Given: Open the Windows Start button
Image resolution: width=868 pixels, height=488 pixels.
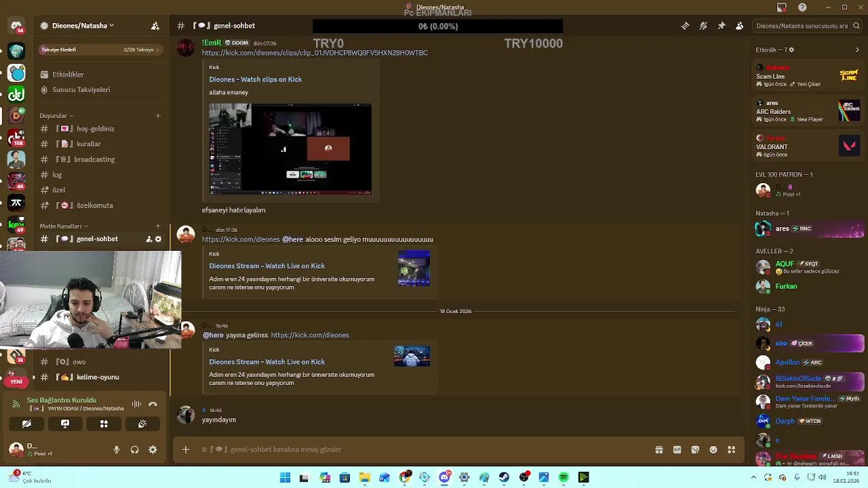Looking at the screenshot, I should click(x=285, y=478).
